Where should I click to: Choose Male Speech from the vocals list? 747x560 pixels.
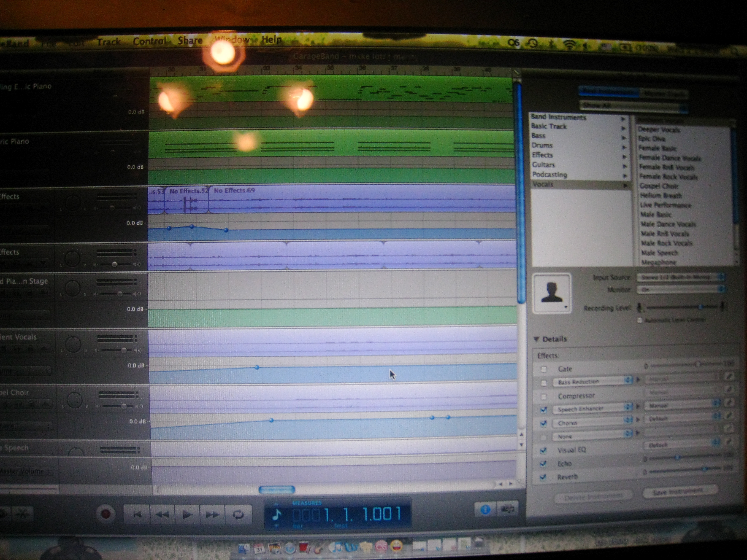660,253
